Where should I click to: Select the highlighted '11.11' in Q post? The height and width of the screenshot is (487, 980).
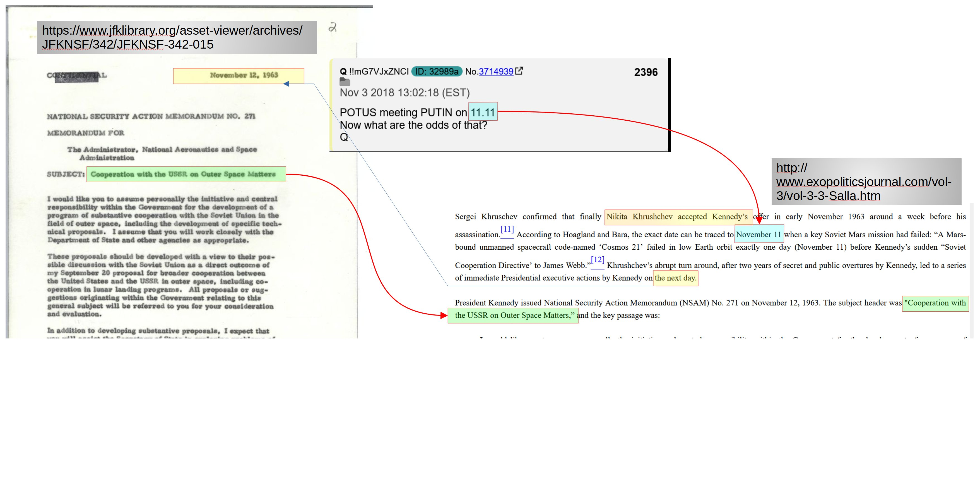[483, 112]
